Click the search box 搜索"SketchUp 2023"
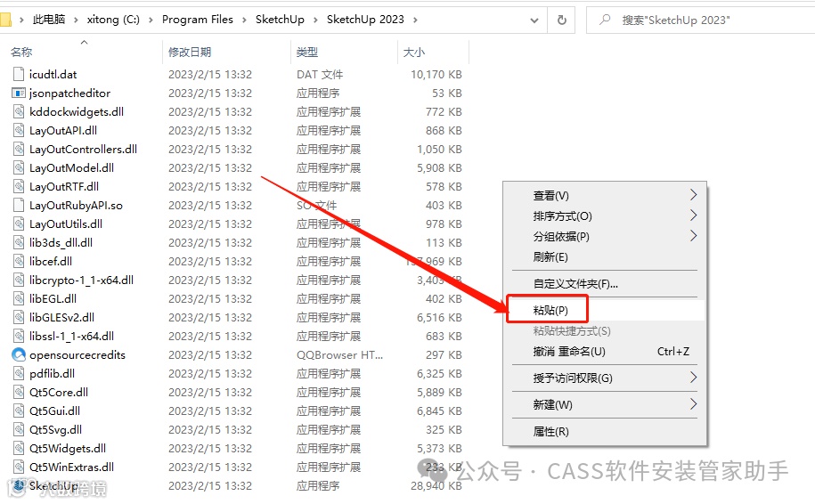Screen dimensions: 815x504 click(701, 20)
